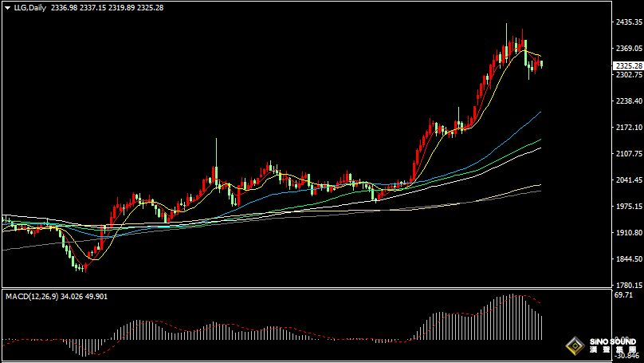Click the 2369.05 price axis label
This screenshot has width=644, height=363.
(x=628, y=49)
